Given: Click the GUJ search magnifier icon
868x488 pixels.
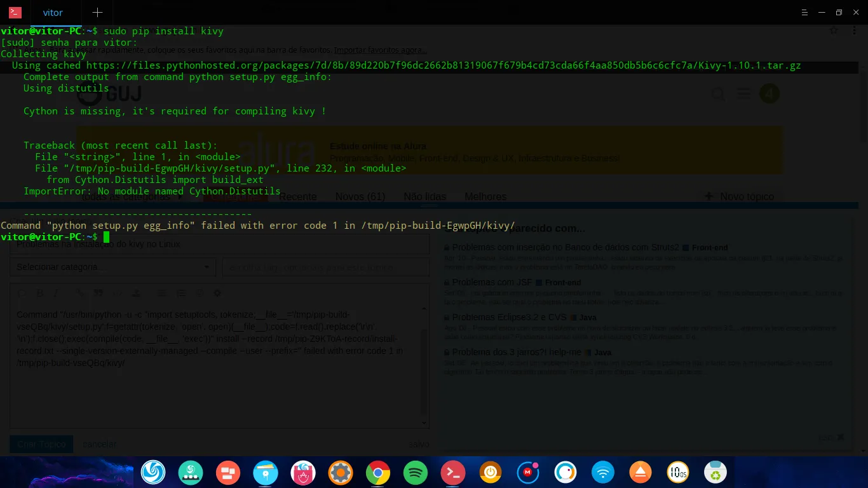Looking at the screenshot, I should (x=719, y=93).
